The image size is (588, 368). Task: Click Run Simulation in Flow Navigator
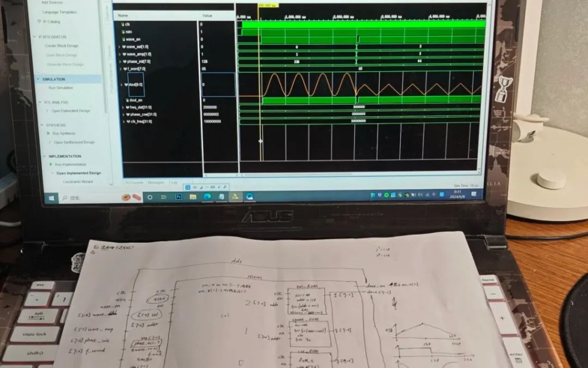tap(61, 88)
